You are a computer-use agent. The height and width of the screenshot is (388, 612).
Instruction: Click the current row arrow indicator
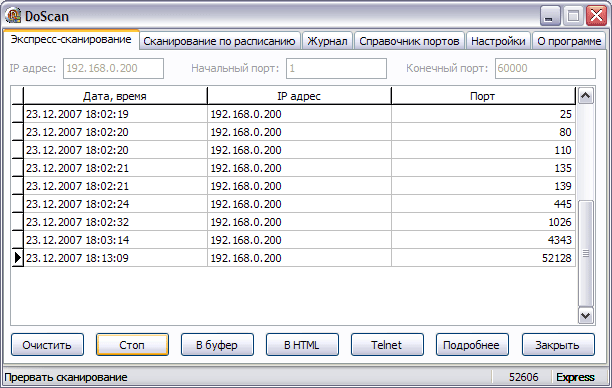tap(18, 258)
